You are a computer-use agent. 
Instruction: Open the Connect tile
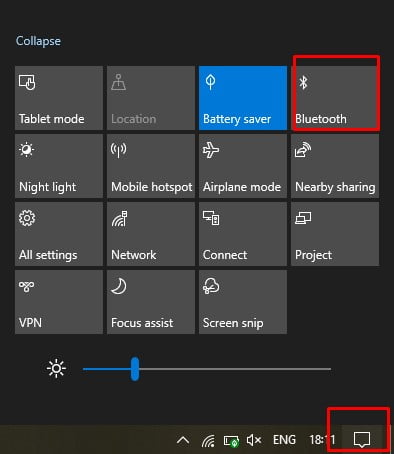pos(243,234)
